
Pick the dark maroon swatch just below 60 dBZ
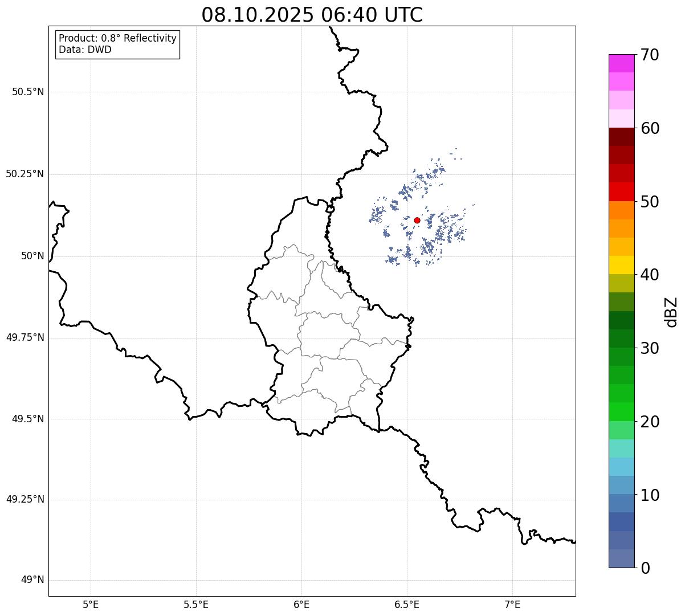[x=622, y=137]
